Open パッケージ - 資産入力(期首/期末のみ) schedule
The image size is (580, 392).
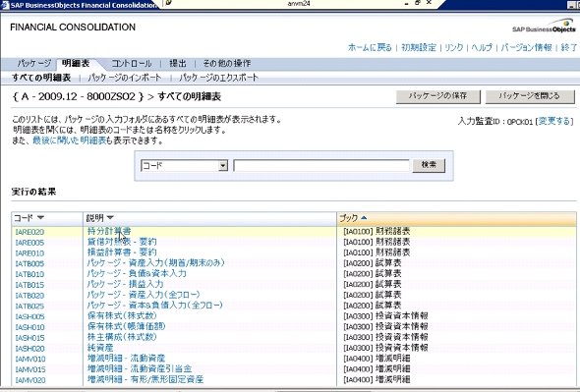pos(155,262)
